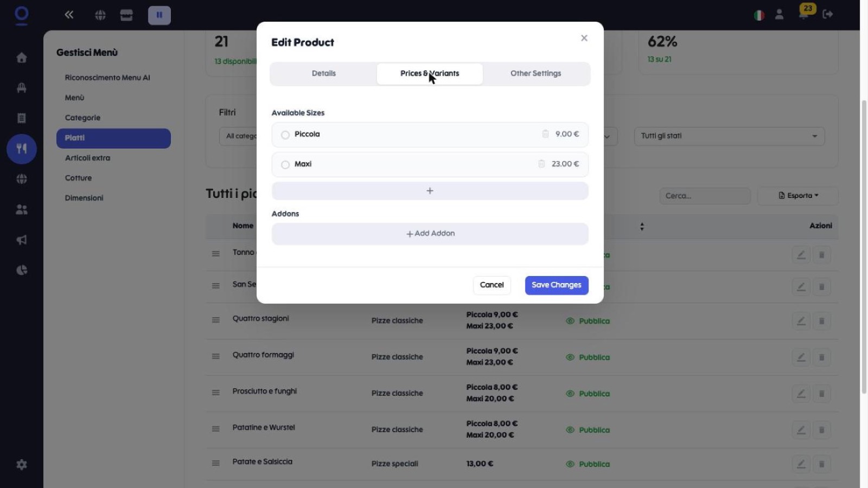The image size is (868, 488).
Task: Click the page vertical scrollbar
Action: 864,247
